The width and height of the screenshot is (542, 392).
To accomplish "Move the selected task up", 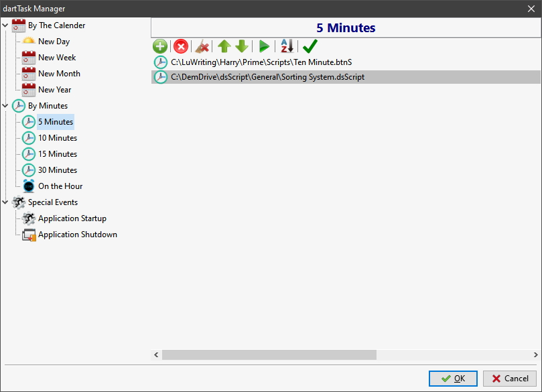I will point(224,46).
